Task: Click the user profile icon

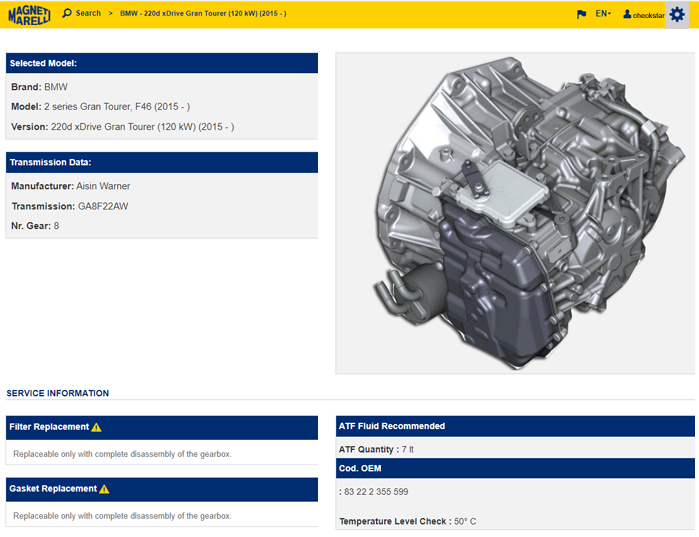Action: coord(627,14)
